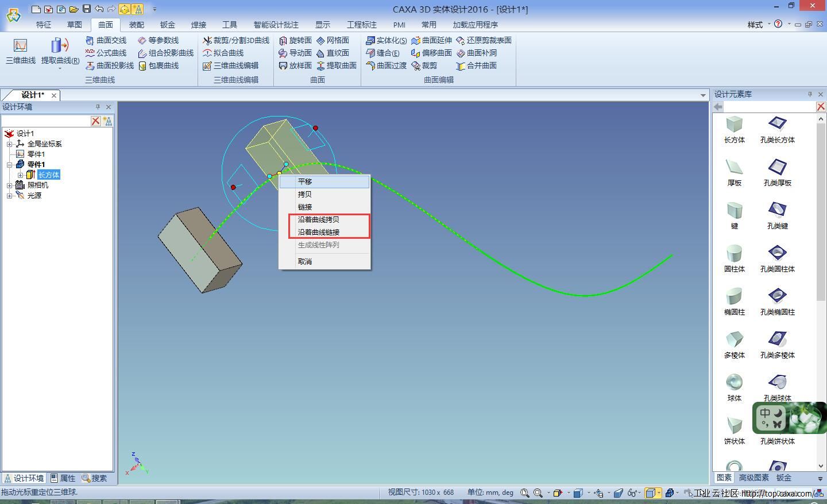Use the 曲面过渡 surface blend tool

[x=386, y=65]
